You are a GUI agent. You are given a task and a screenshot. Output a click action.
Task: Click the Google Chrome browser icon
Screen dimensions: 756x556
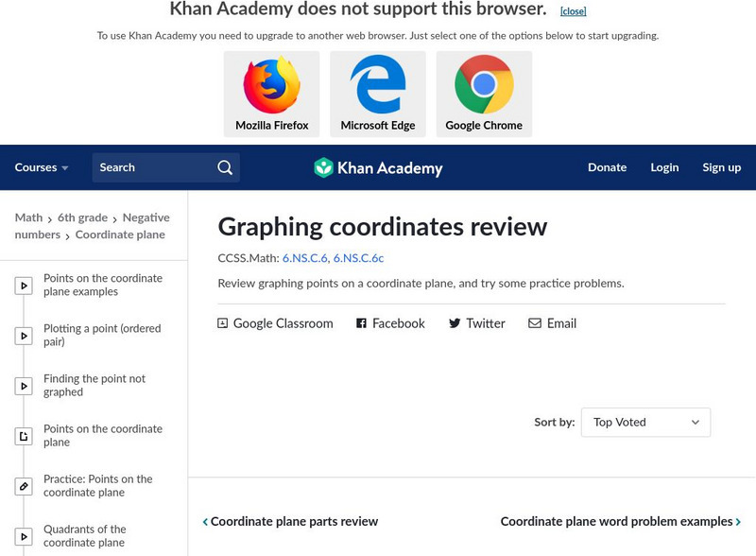click(x=484, y=86)
